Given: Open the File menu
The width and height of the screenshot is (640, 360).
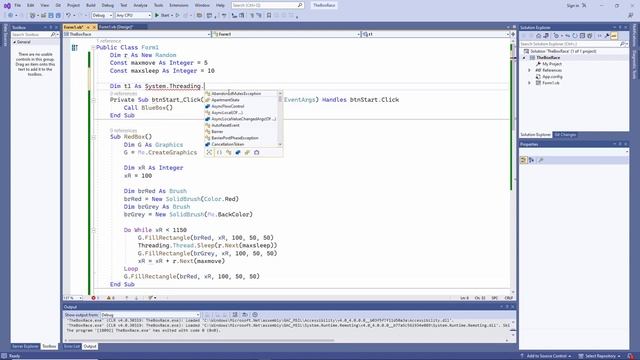Looking at the screenshot, I should pos(18,5).
